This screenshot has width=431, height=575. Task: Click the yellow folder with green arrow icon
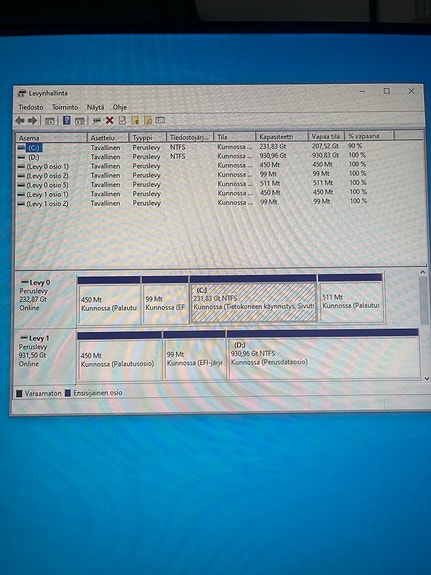tap(135, 120)
